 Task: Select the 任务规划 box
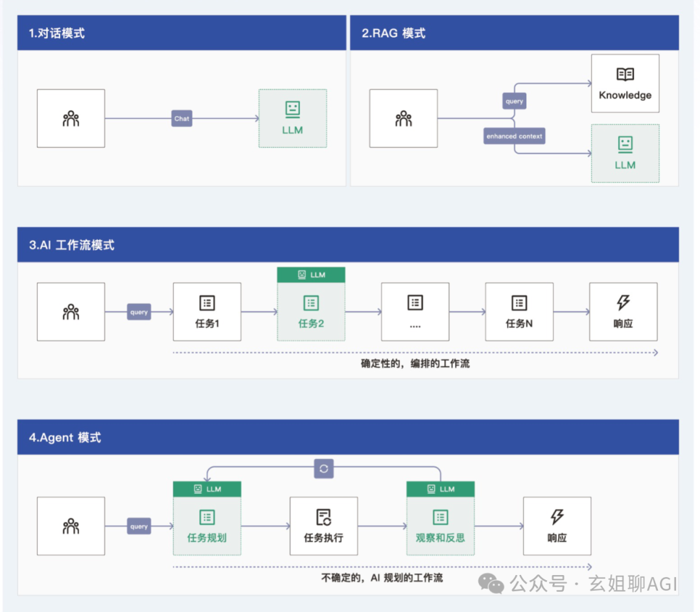tap(207, 526)
